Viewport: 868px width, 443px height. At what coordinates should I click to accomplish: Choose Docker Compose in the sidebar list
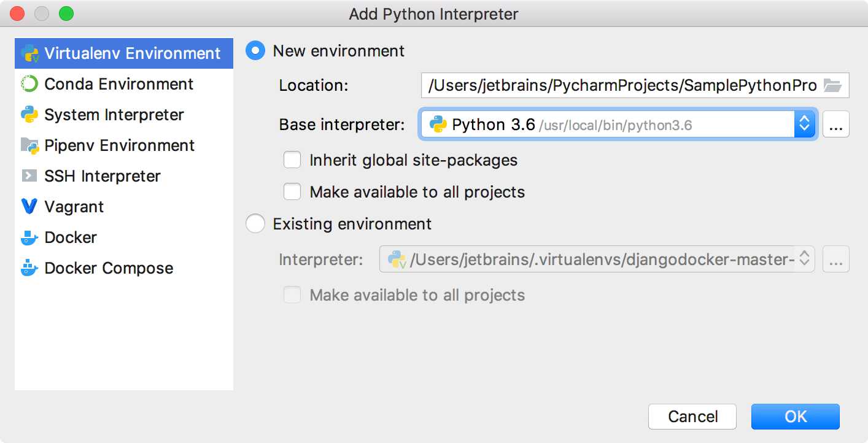click(x=124, y=268)
